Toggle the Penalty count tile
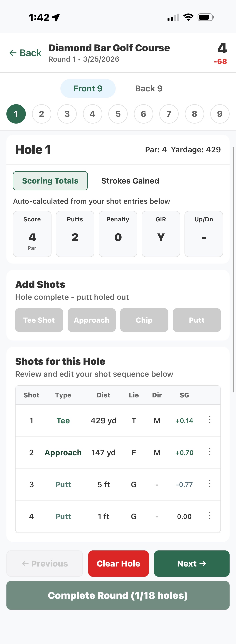The width and height of the screenshot is (236, 644). tap(118, 234)
